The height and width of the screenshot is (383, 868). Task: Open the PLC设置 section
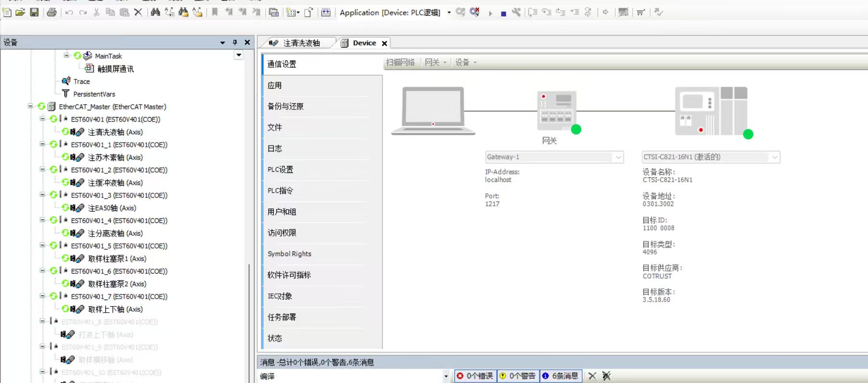coord(322,170)
